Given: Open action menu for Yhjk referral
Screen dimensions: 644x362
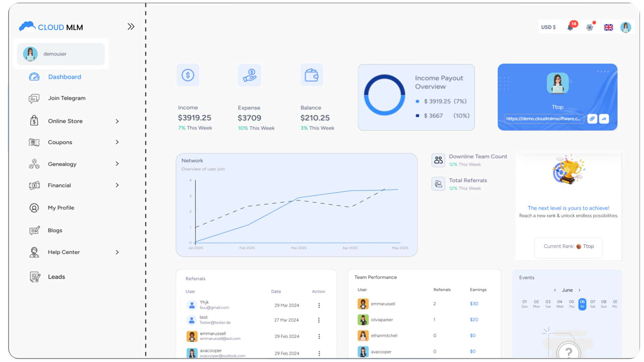Looking at the screenshot, I should coord(319,305).
